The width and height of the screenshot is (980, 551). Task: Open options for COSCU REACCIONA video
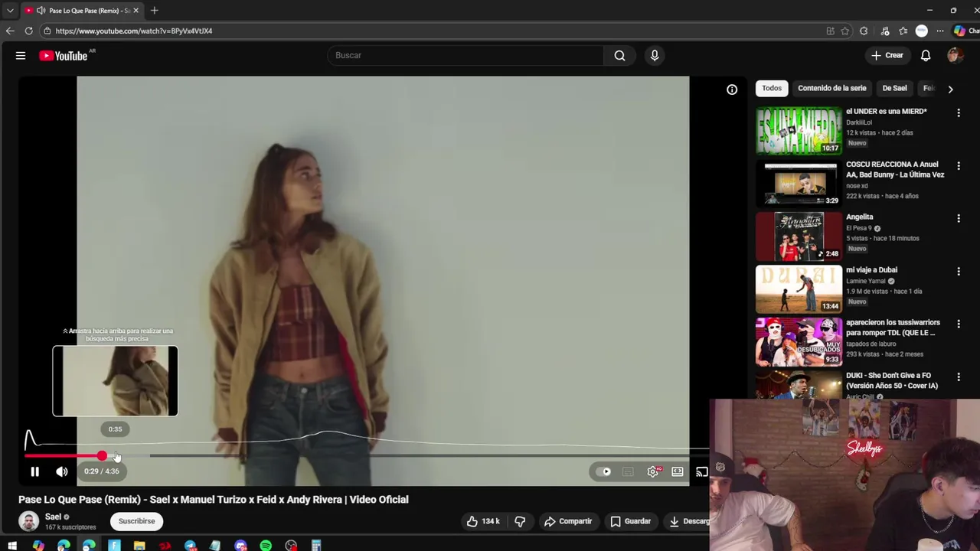(958, 166)
